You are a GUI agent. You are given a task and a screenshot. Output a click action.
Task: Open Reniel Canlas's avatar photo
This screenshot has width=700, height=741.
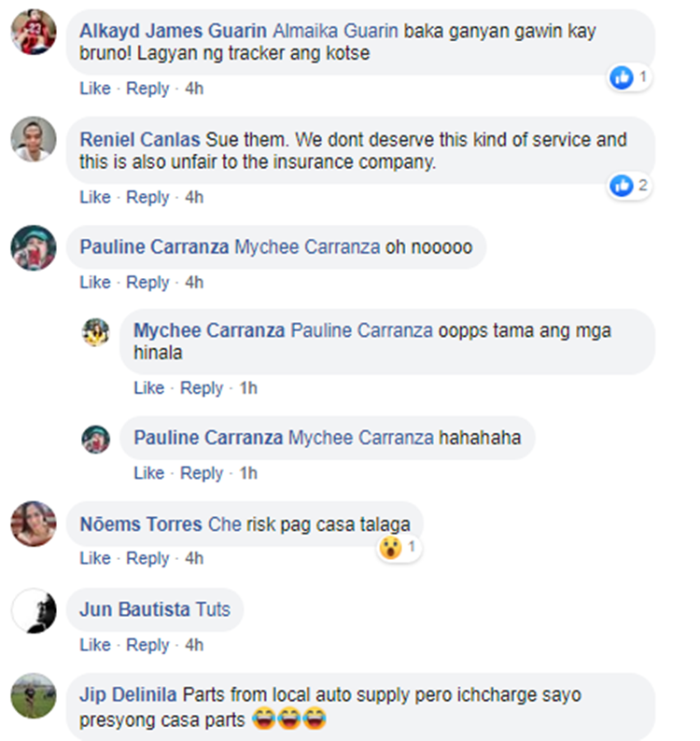[x=34, y=139]
